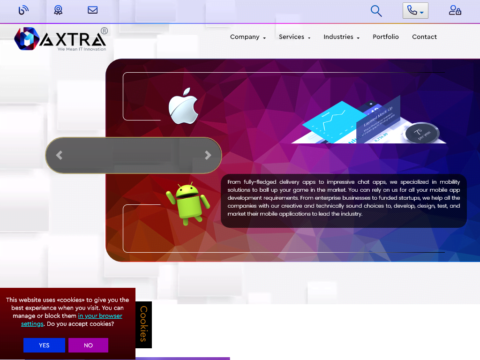The width and height of the screenshot is (480, 360).
Task: Click the Apple logo icon
Action: pyautogui.click(x=183, y=106)
